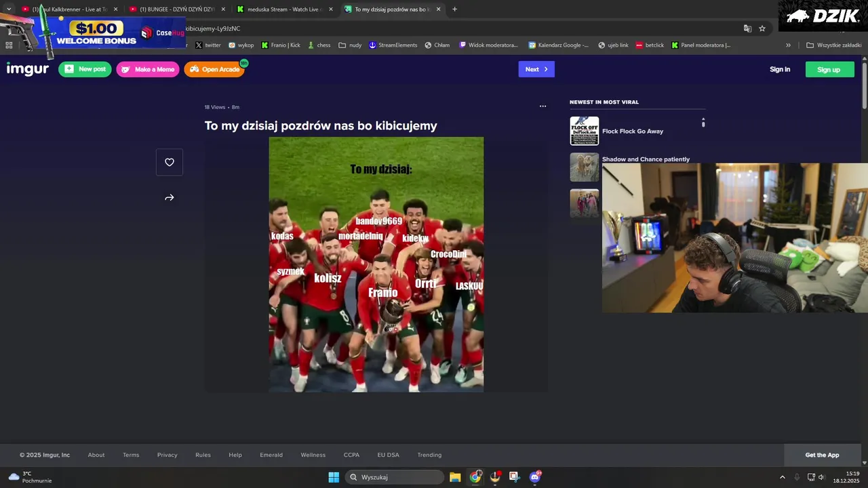
Task: Open File Explorer from the taskbar
Action: [455, 477]
